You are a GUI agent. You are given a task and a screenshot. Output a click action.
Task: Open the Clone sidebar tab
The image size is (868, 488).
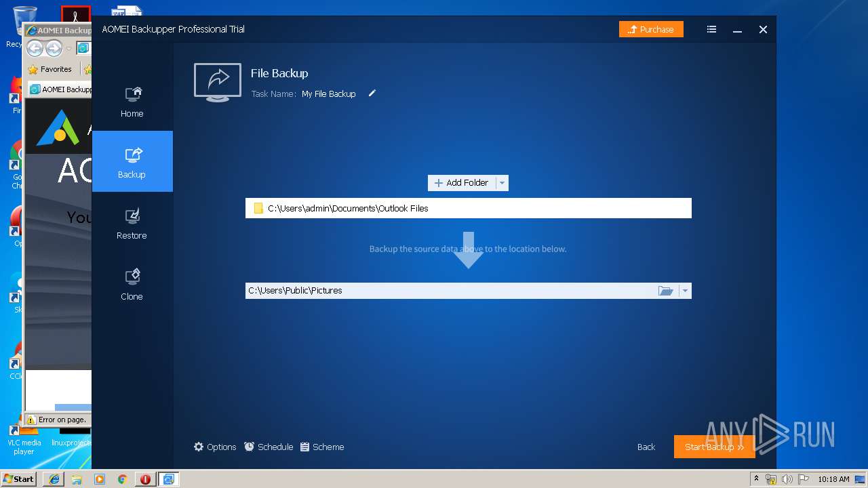click(x=132, y=285)
